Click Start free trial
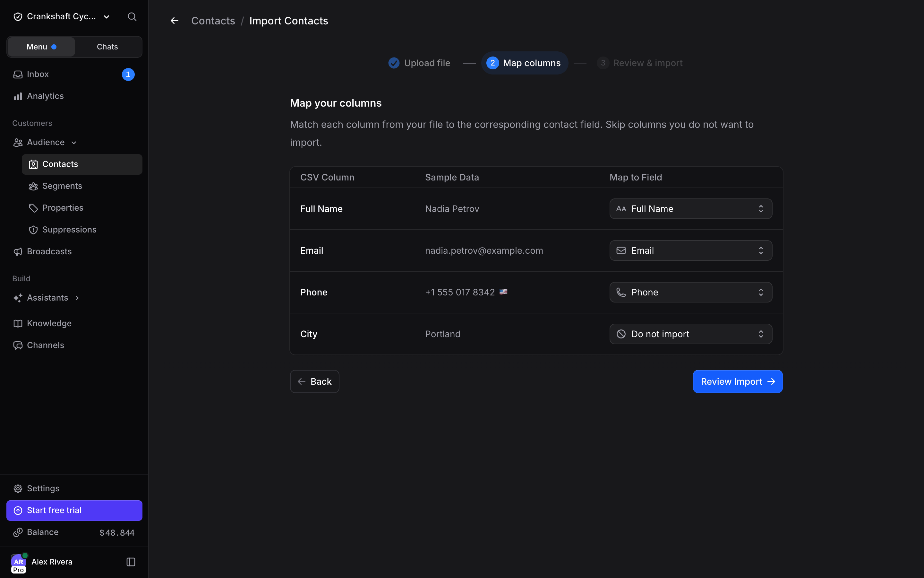Screen dimensions: 924x578 coord(74,510)
